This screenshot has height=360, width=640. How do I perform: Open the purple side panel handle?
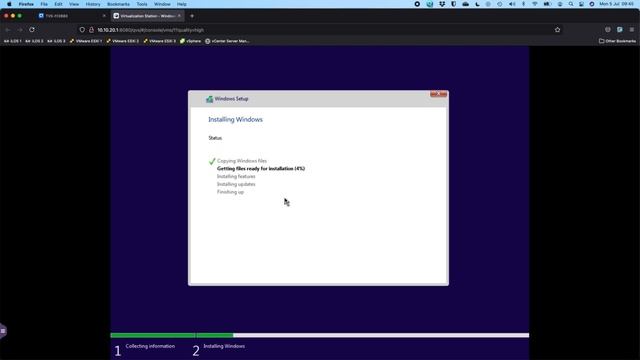[x=3, y=331]
